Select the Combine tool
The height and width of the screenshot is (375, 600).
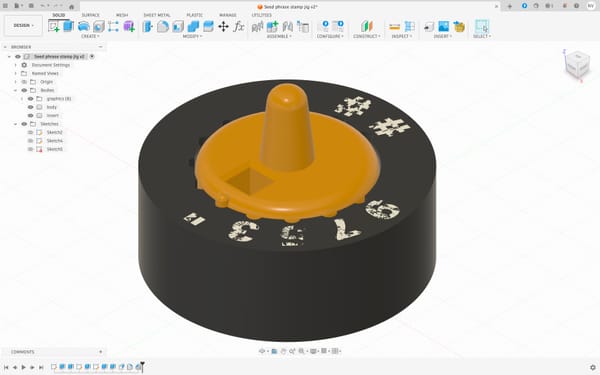pos(193,26)
